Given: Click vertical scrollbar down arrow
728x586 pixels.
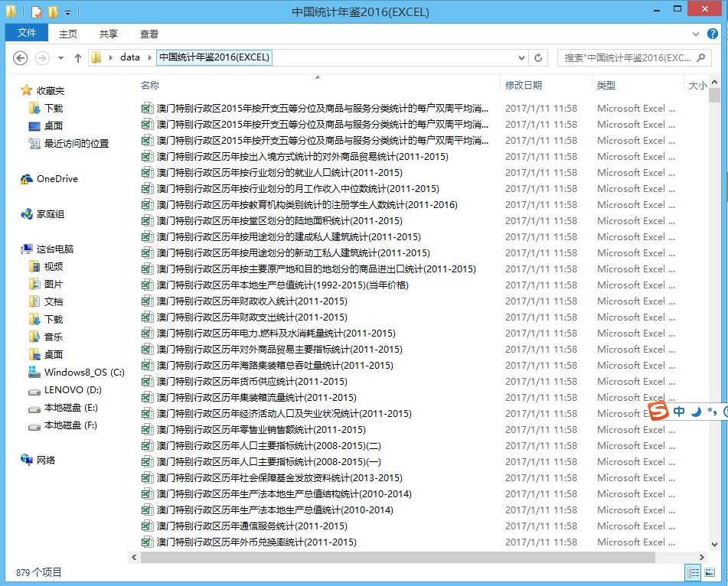Looking at the screenshot, I should click(714, 545).
